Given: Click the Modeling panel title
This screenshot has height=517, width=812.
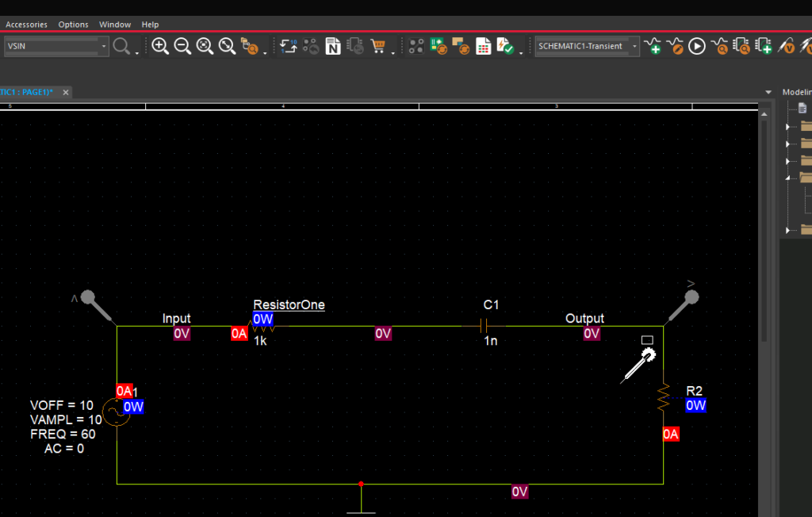Looking at the screenshot, I should tap(796, 92).
